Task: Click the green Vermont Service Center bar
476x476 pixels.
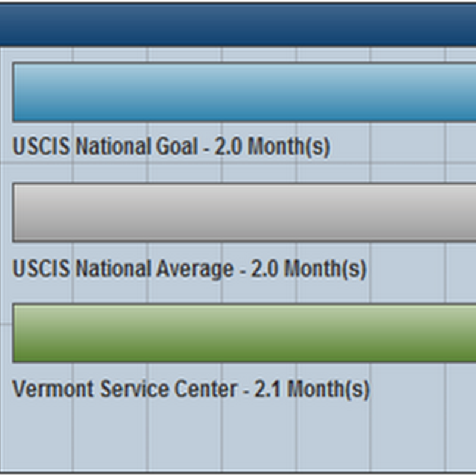Action: click(x=244, y=333)
